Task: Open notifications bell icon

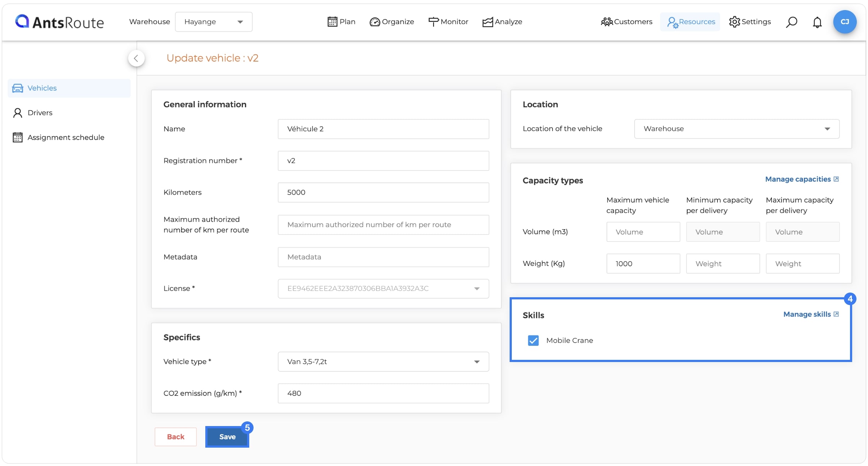Action: (817, 22)
